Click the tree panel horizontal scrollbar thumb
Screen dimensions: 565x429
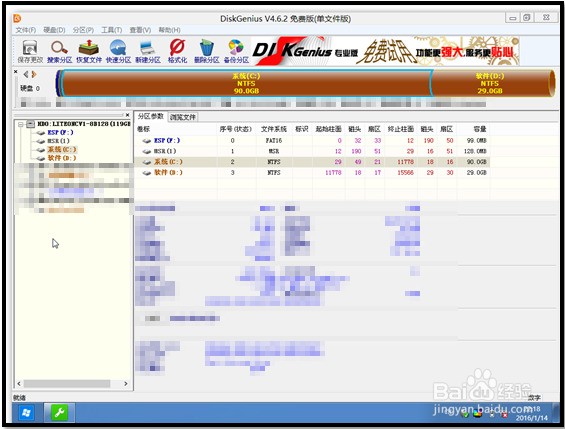coord(67,384)
